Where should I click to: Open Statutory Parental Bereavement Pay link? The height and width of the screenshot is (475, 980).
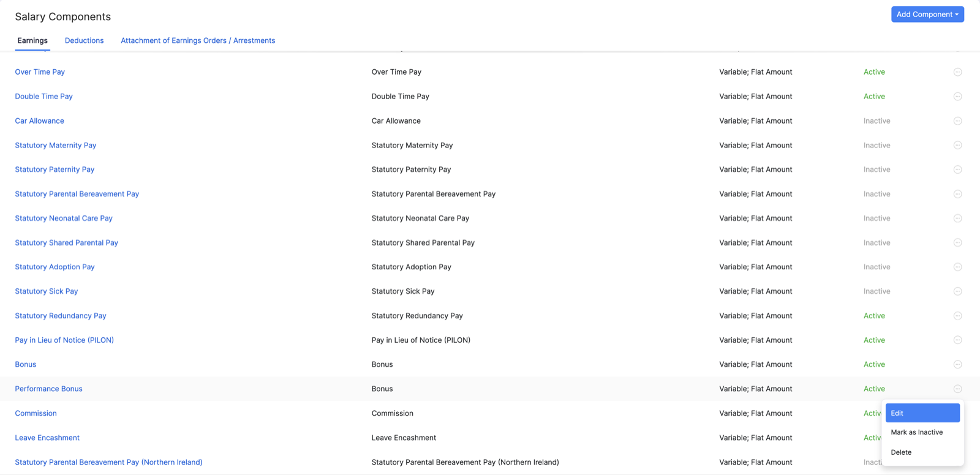77,194
